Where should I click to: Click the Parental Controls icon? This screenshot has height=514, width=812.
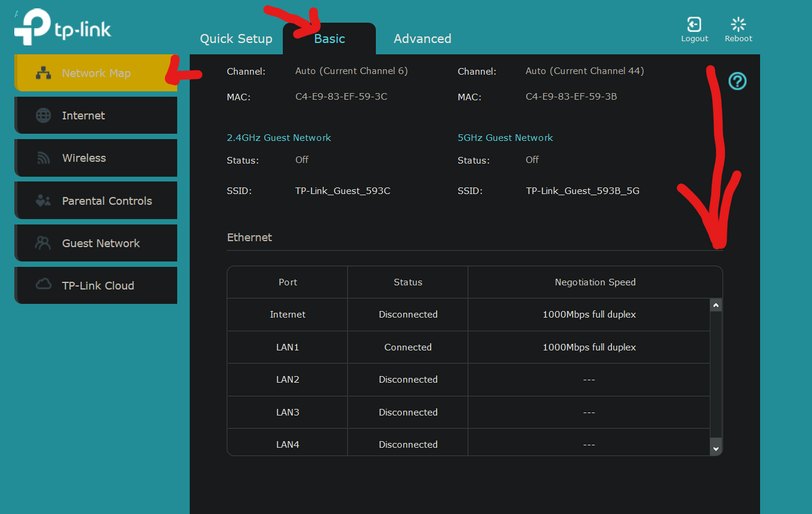(43, 201)
